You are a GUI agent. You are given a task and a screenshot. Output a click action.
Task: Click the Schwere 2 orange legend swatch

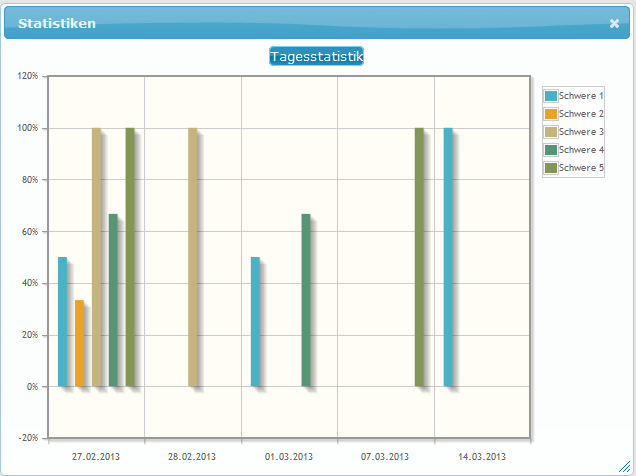coord(550,114)
